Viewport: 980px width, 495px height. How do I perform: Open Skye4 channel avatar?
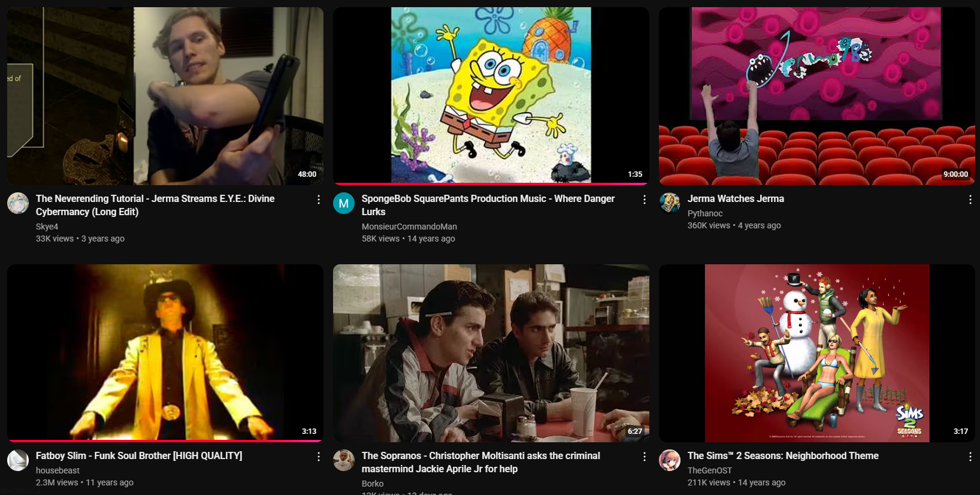(18, 203)
